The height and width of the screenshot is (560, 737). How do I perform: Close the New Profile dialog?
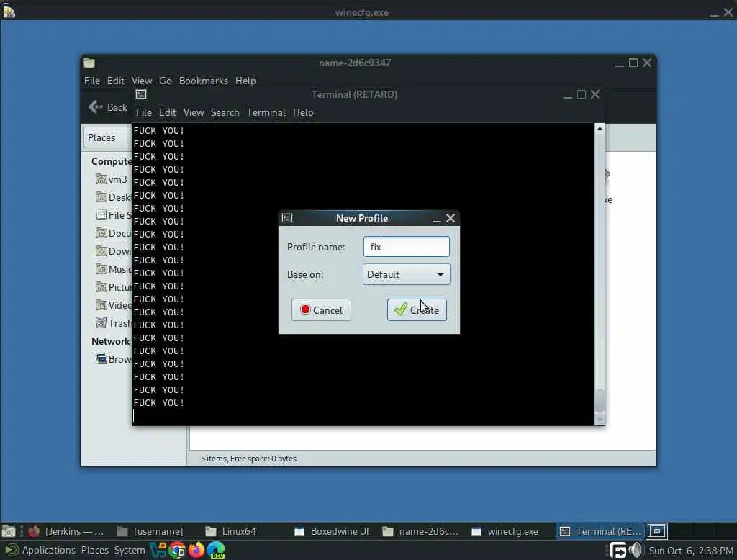[451, 218]
